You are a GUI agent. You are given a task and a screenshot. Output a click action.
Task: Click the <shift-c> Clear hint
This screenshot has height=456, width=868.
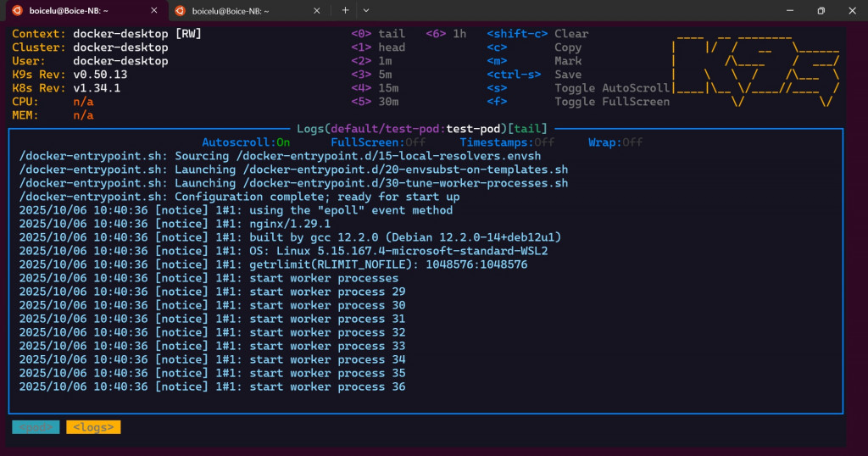point(537,34)
